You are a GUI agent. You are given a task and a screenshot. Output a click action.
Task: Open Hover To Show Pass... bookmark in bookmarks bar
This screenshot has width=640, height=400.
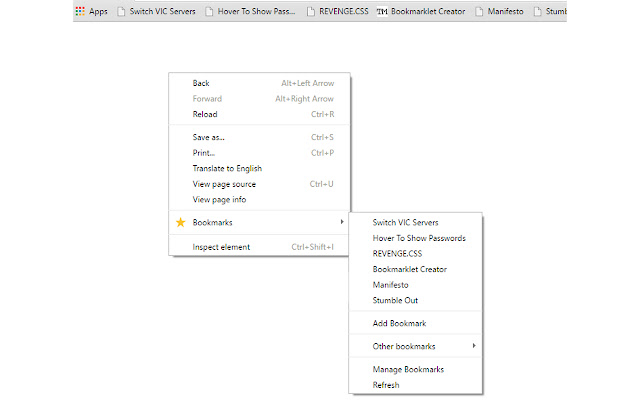(256, 11)
